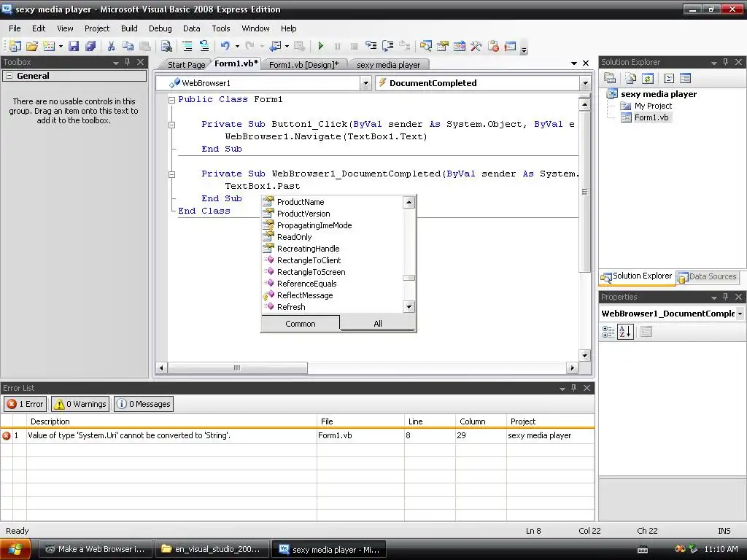Click the Save All icon
The height and width of the screenshot is (560, 747).
(90, 46)
